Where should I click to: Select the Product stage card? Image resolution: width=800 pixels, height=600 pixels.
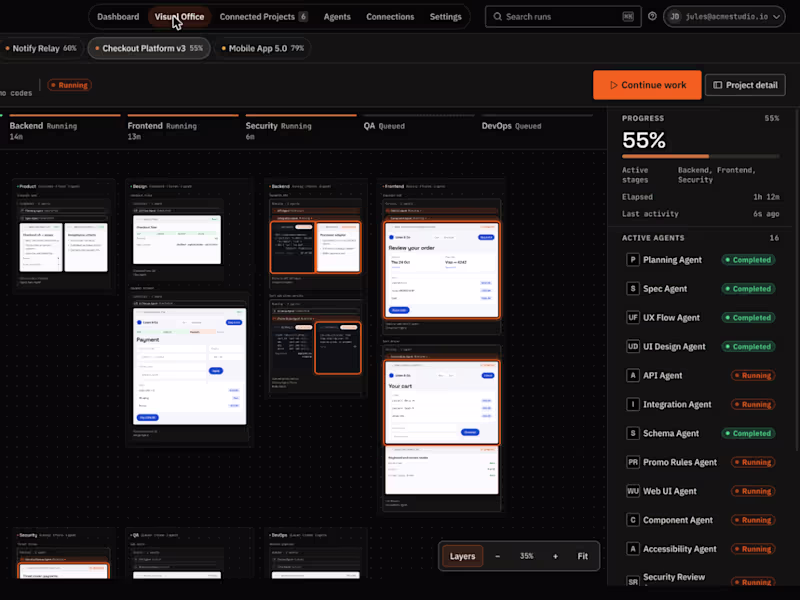[x=64, y=235]
